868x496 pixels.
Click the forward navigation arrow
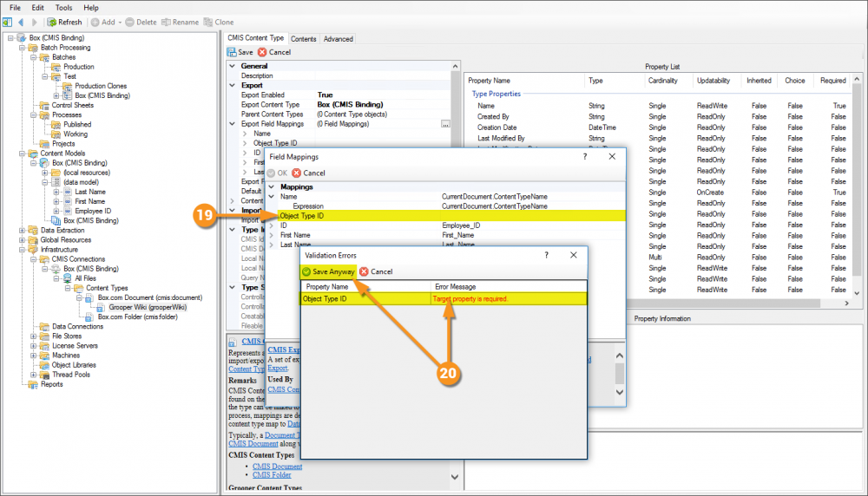pos(35,23)
